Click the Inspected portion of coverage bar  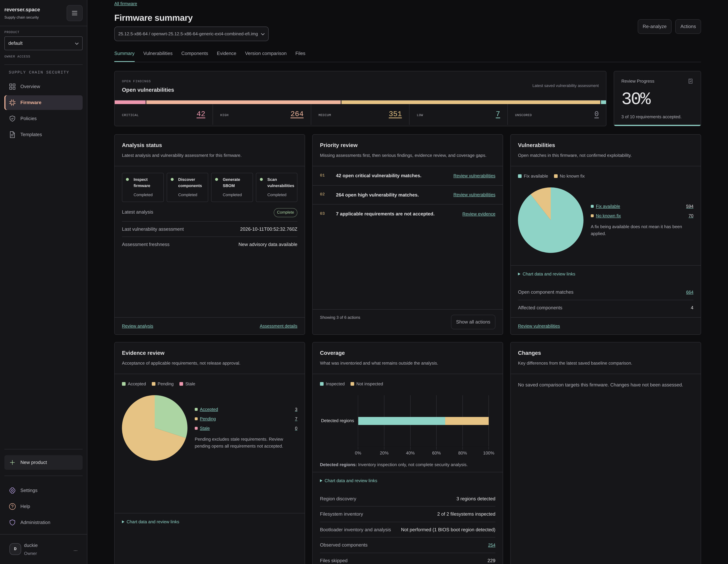point(401,421)
